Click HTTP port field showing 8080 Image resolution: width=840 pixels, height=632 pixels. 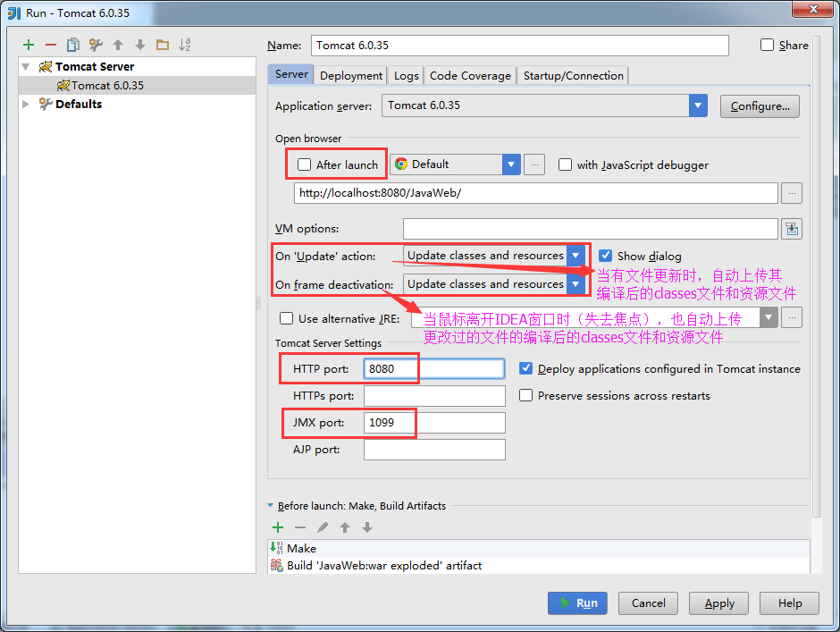(x=434, y=369)
